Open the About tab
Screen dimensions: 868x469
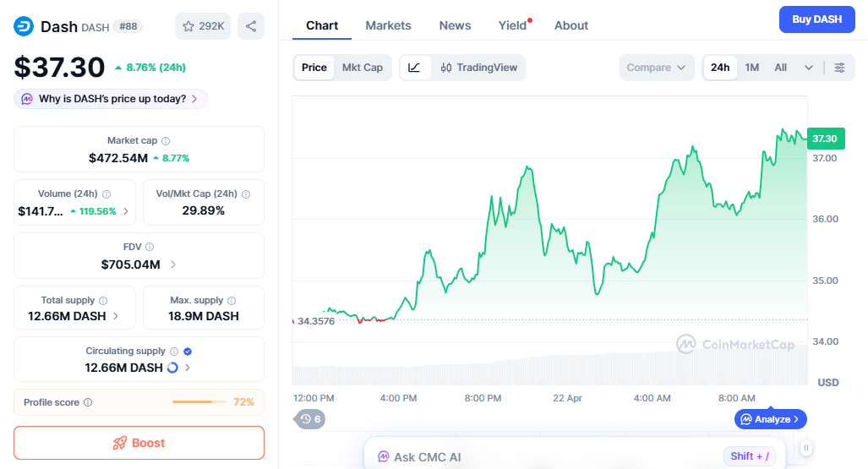click(571, 25)
